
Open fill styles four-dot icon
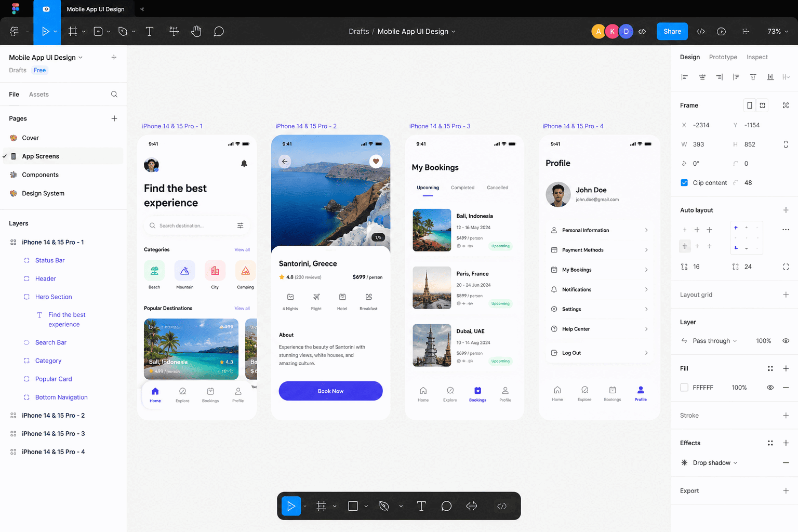(770, 369)
